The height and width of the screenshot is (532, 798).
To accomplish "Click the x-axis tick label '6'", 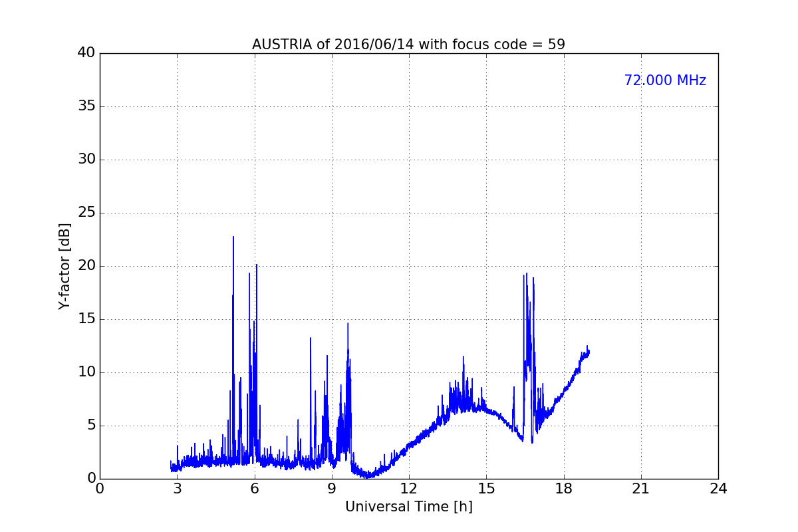I will click(254, 489).
